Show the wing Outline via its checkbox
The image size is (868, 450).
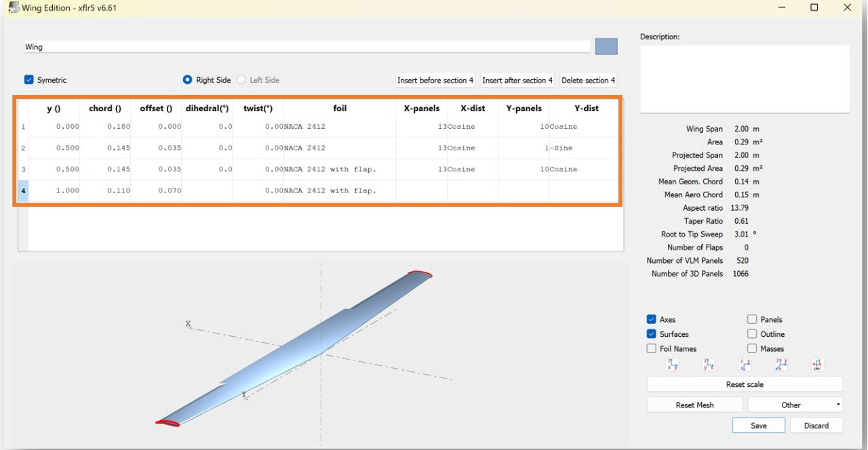pyautogui.click(x=752, y=334)
